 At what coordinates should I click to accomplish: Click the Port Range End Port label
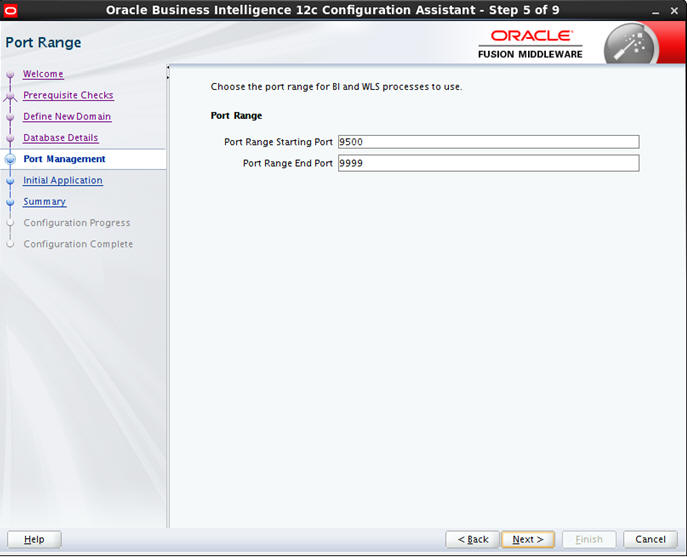click(288, 163)
